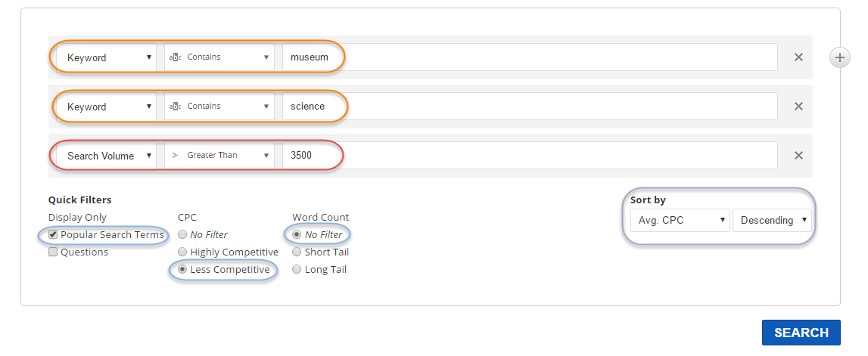Delete the science keyword filter row
This screenshot has width=868, height=356.
click(x=798, y=107)
